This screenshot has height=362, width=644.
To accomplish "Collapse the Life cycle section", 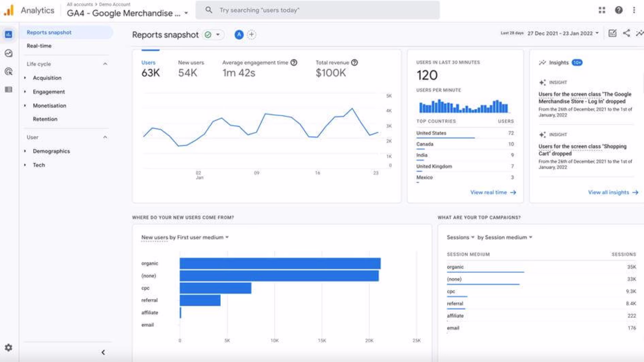I will 105,64.
